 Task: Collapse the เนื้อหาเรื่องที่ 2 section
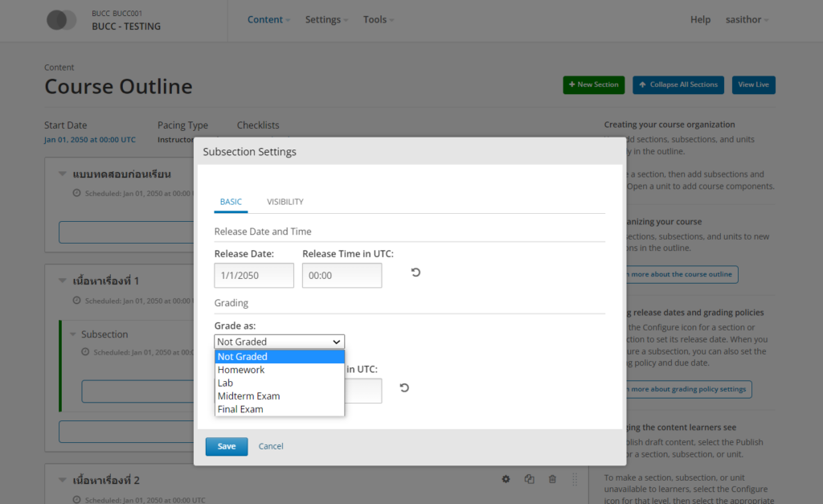point(63,480)
